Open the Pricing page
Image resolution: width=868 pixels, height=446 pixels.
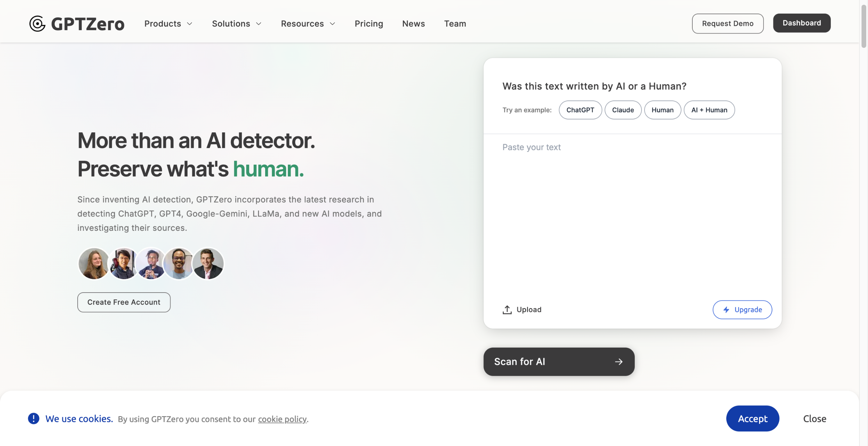click(x=369, y=24)
